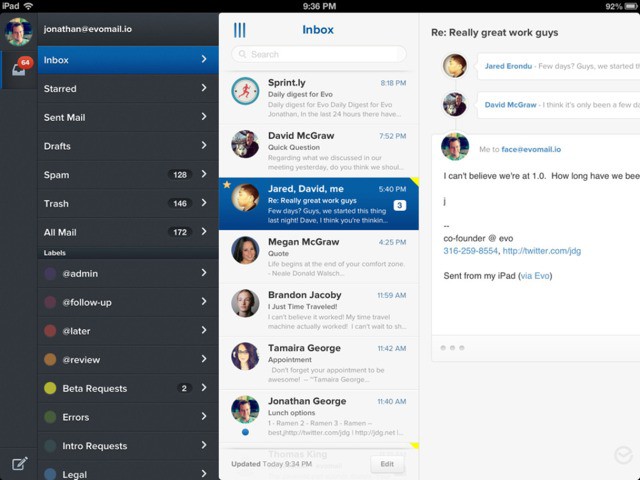Viewport: 640px width, 480px height.
Task: Expand the Intro Requests chevron
Action: 204,445
